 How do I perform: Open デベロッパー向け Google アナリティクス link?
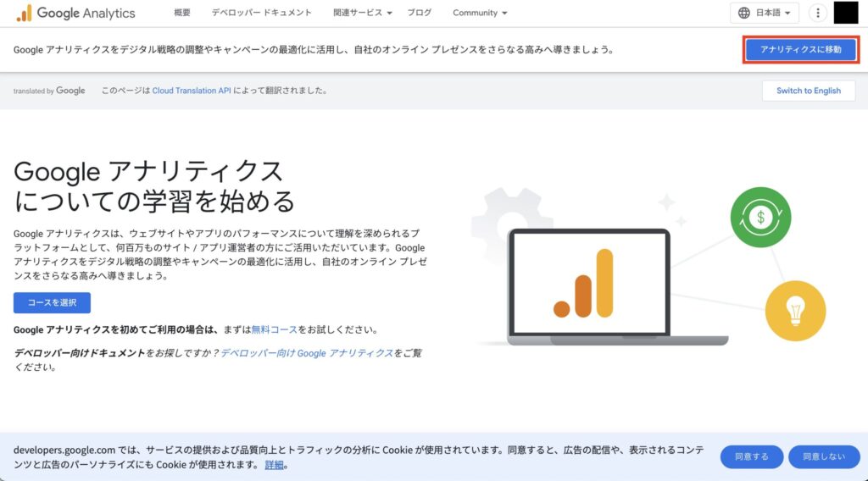307,353
